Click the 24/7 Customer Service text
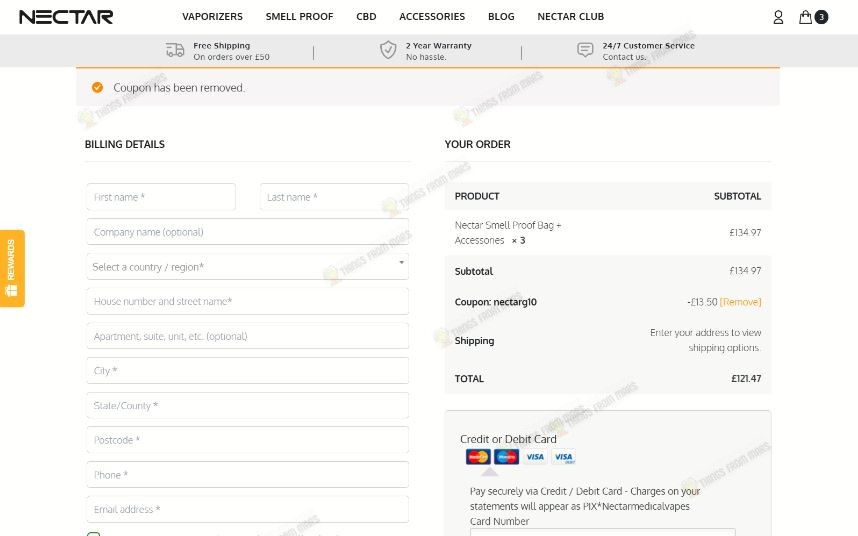858x536 pixels. click(648, 46)
